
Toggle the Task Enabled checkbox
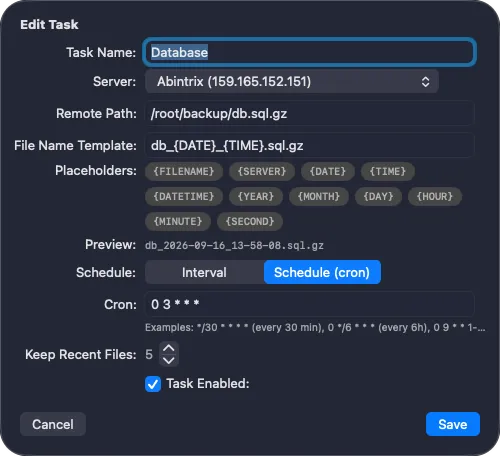153,384
